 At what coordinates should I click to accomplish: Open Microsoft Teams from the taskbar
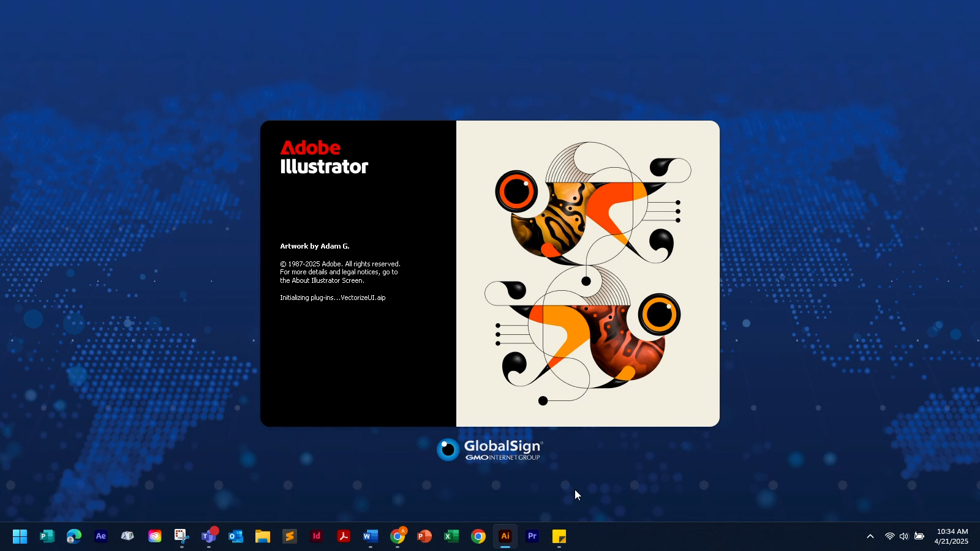(x=208, y=536)
